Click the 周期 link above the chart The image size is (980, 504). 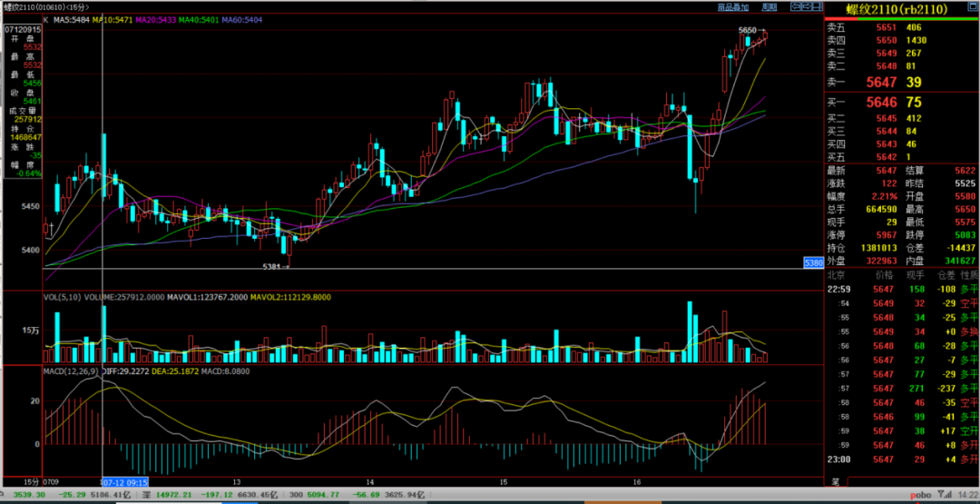point(769,7)
